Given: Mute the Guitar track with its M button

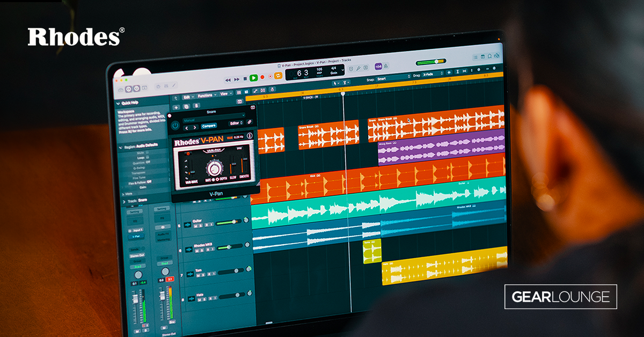Looking at the screenshot, I should click(196, 226).
